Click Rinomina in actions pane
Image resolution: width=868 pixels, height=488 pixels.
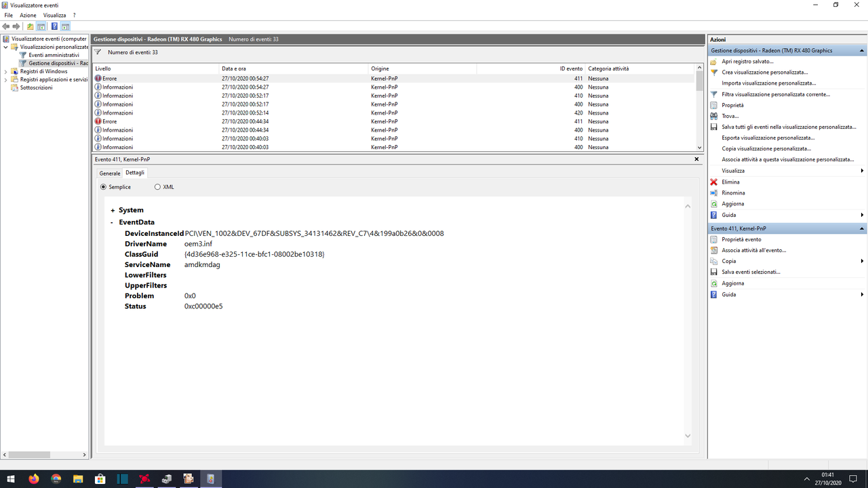pos(732,192)
